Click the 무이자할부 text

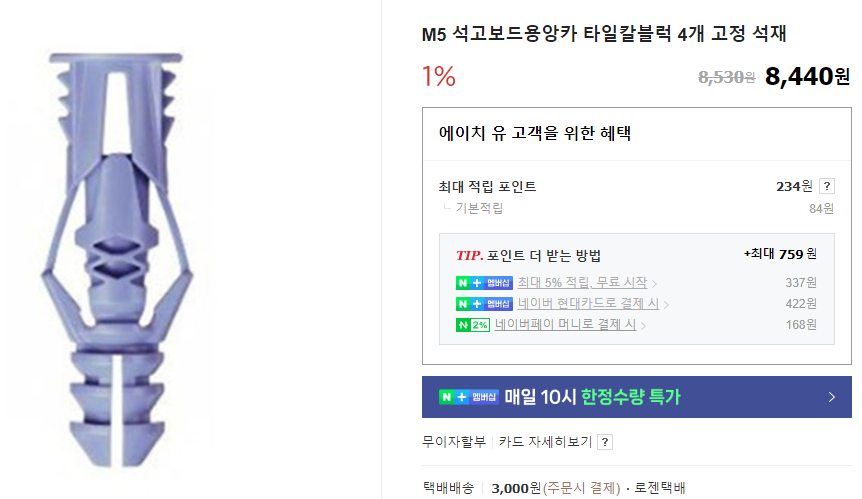pos(454,442)
